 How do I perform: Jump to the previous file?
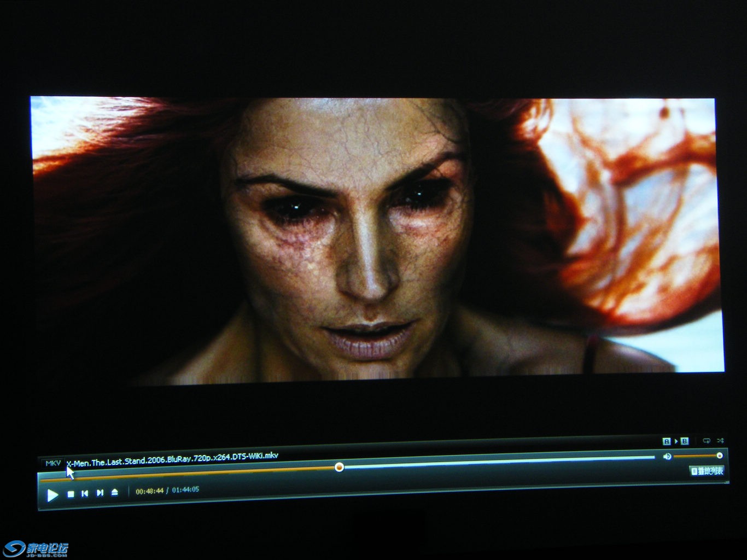point(85,493)
